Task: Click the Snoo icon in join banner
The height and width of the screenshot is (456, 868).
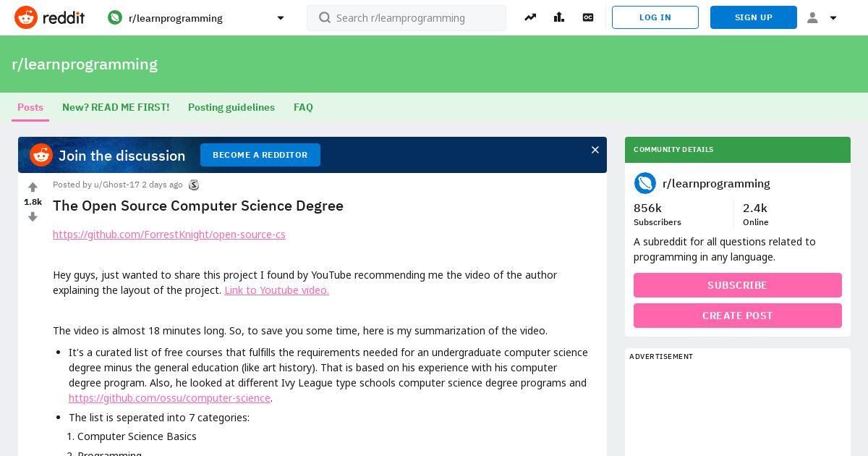Action: [41, 155]
